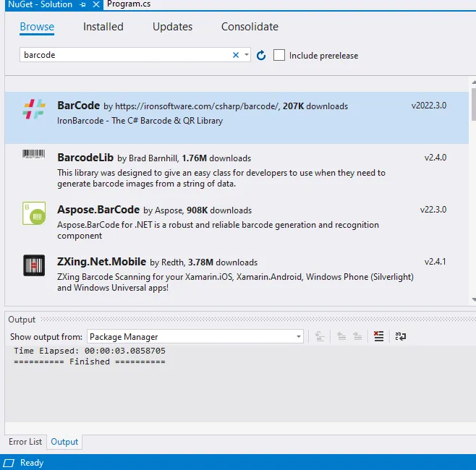
Task: Go to the Consolidate tab
Action: 250,27
